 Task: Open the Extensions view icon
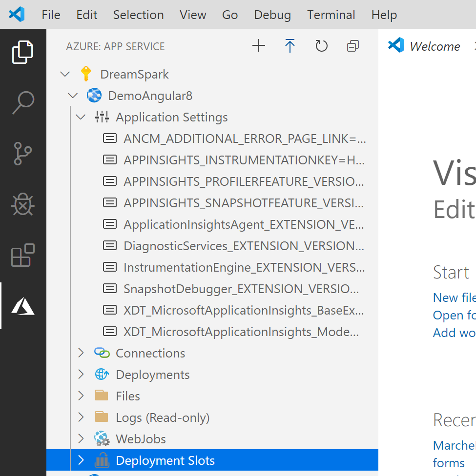(23, 255)
